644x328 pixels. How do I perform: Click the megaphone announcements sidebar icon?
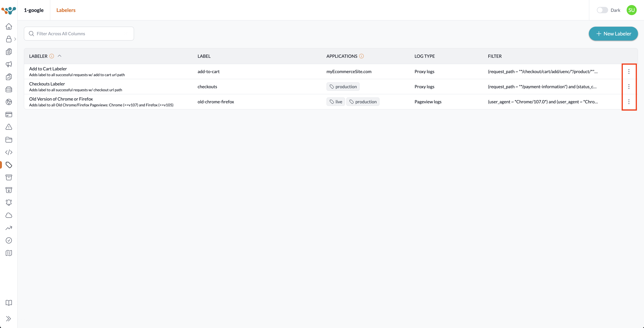(9, 64)
